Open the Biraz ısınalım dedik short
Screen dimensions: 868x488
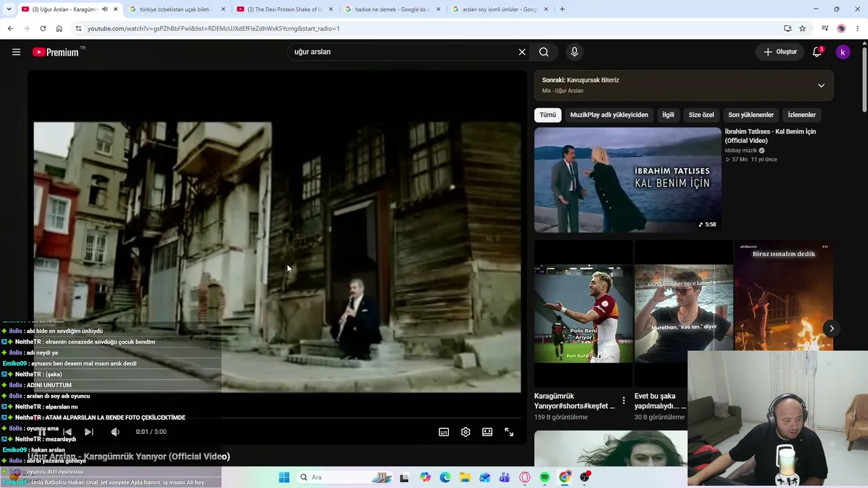click(x=784, y=295)
